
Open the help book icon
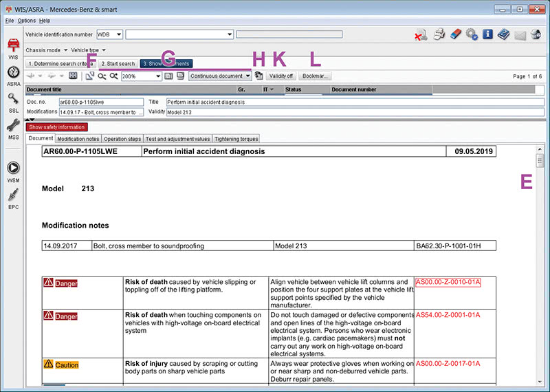(x=504, y=34)
